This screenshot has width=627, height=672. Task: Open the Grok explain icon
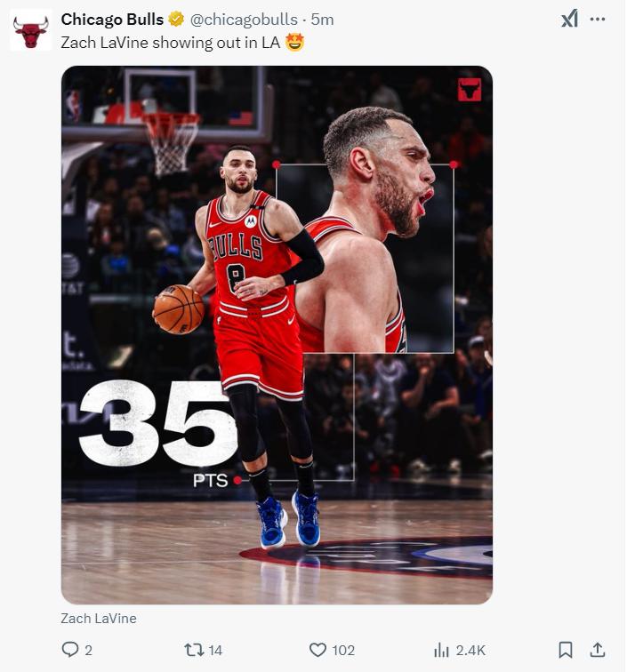(569, 19)
